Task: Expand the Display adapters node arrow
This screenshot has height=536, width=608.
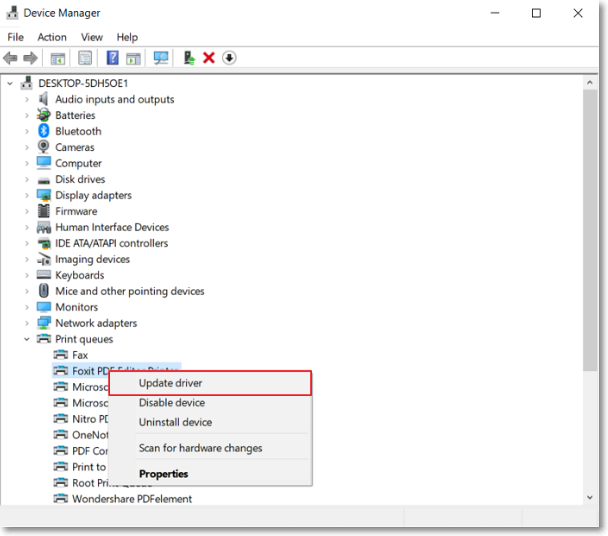Action: [x=27, y=195]
